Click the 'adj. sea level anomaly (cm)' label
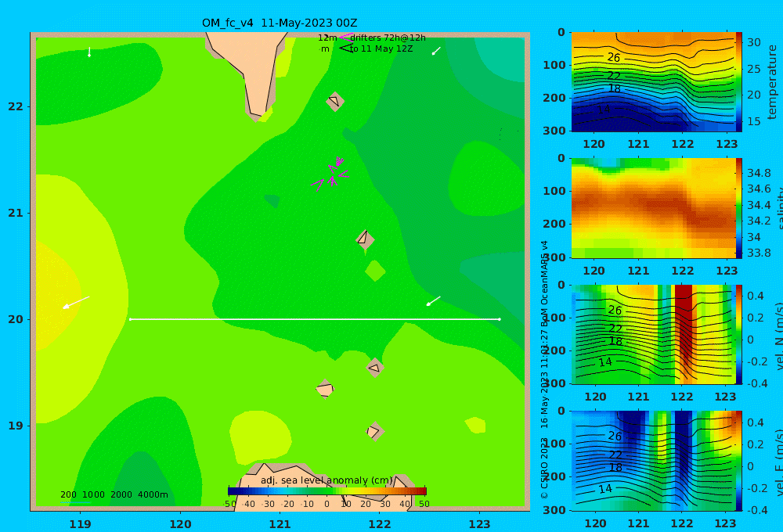Screen dimensions: 783x532 327,480
